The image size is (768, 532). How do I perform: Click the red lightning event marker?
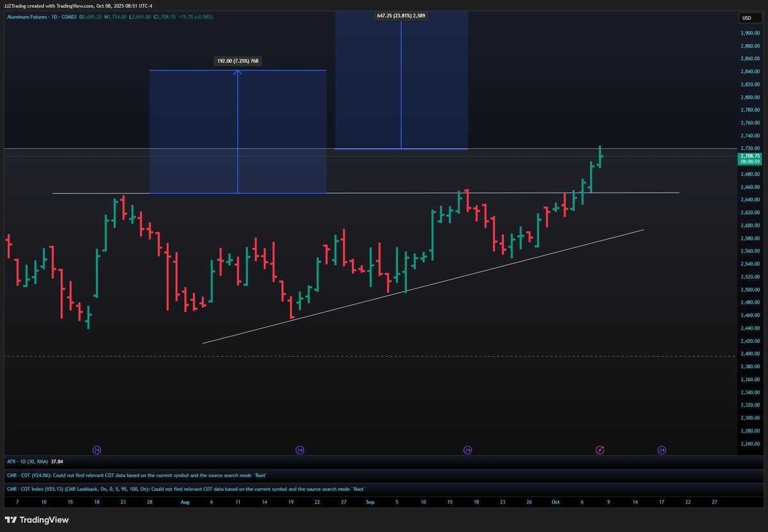click(x=600, y=450)
